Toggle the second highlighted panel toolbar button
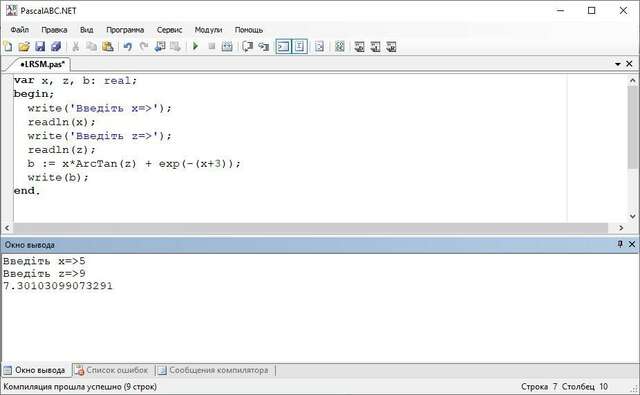 [300, 47]
